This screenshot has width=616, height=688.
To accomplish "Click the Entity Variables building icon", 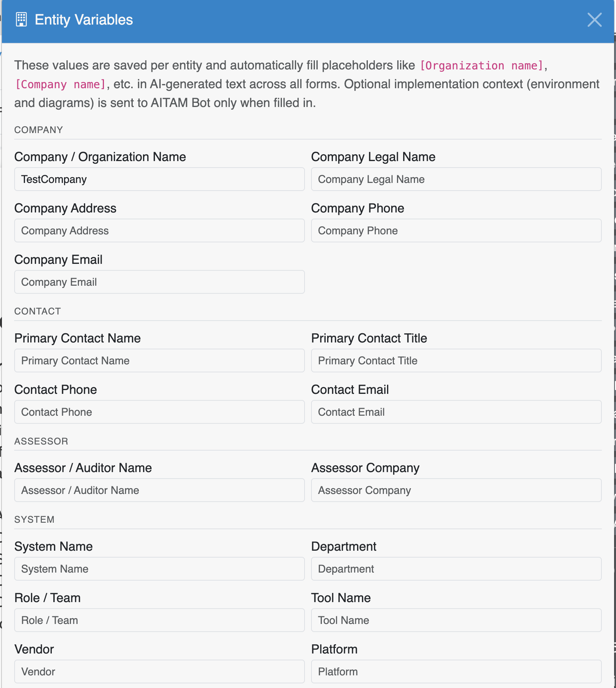I will (x=21, y=20).
